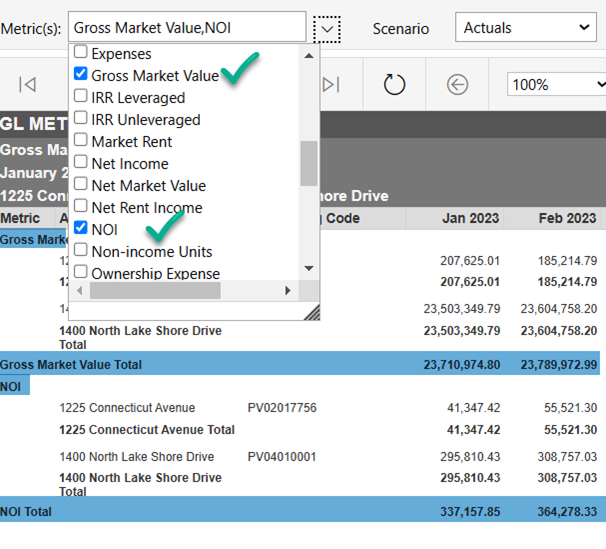Collapse the Metric(s) dropdown arrow
Viewport: 606px width, 549px height.
tap(327, 29)
